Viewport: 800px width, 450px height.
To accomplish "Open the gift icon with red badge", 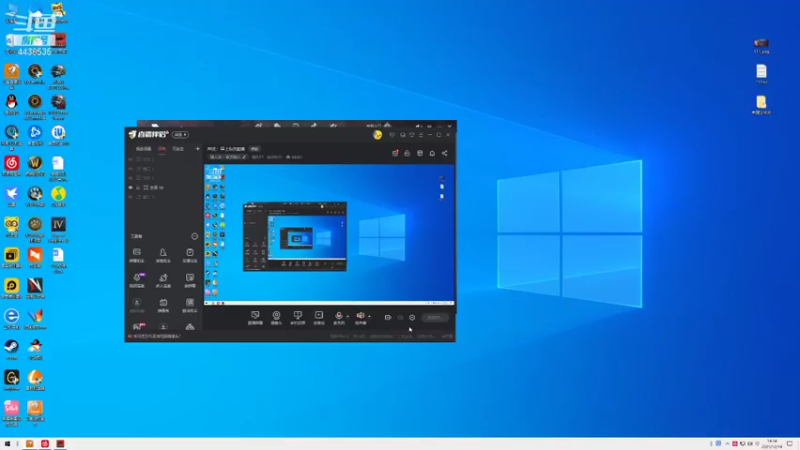I will (395, 153).
